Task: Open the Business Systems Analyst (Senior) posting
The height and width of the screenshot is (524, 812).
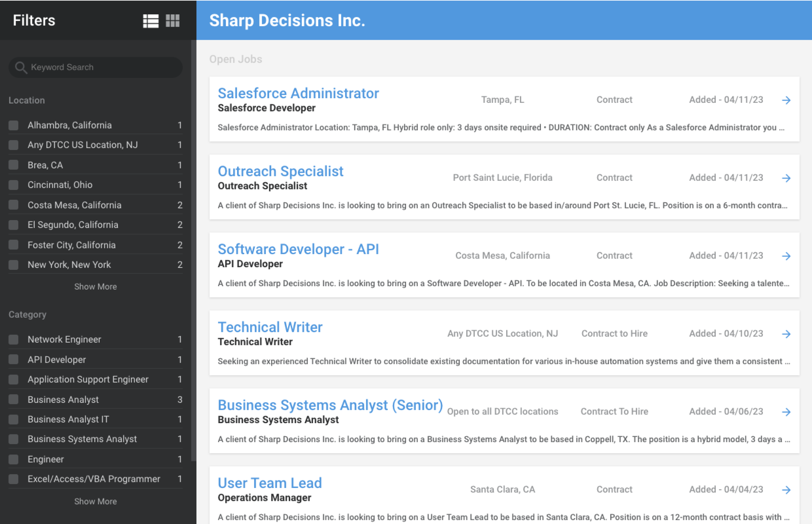Action: click(330, 404)
